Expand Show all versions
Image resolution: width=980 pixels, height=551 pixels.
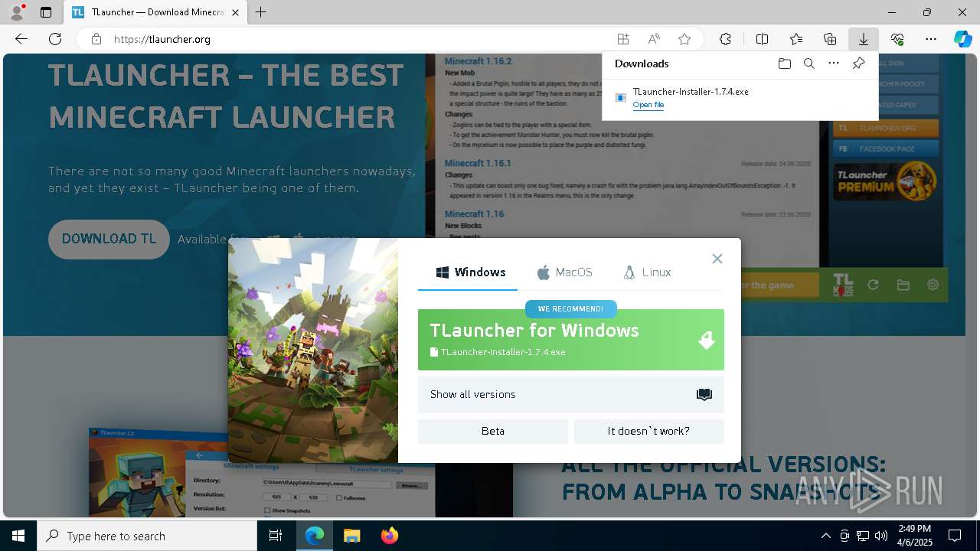click(571, 395)
